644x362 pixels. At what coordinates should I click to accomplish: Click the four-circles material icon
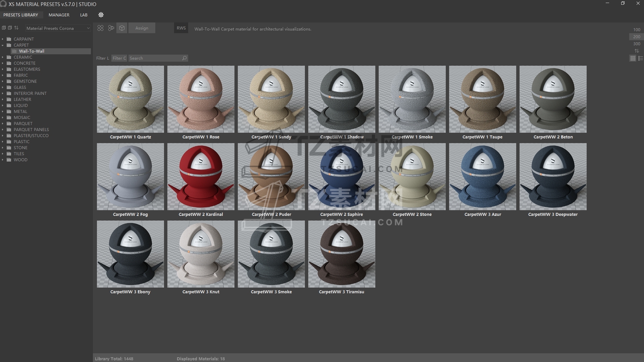(x=100, y=28)
